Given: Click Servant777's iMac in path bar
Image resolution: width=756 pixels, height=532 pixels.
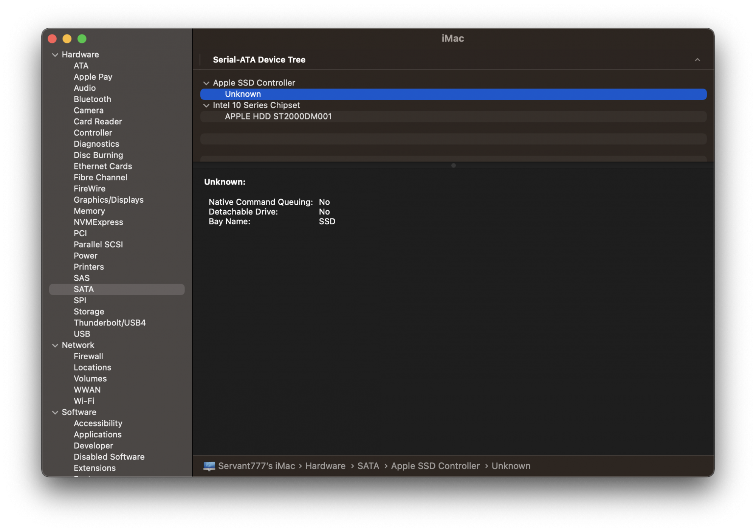Looking at the screenshot, I should (x=256, y=466).
